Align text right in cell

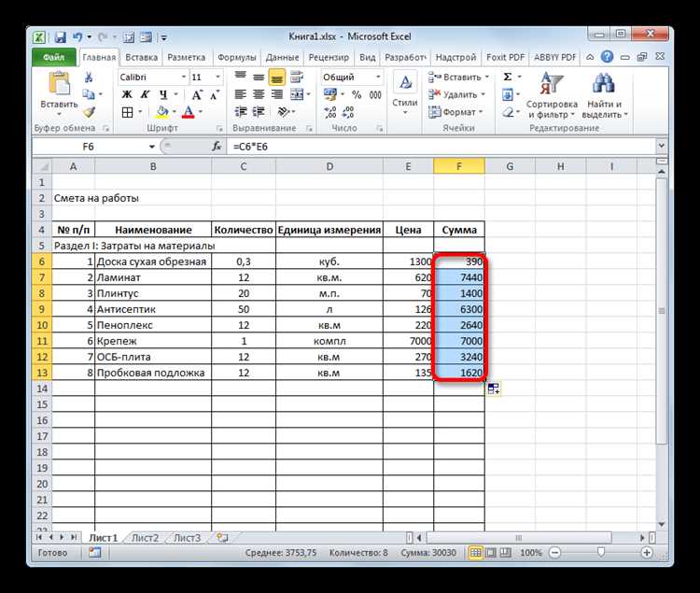[x=277, y=94]
